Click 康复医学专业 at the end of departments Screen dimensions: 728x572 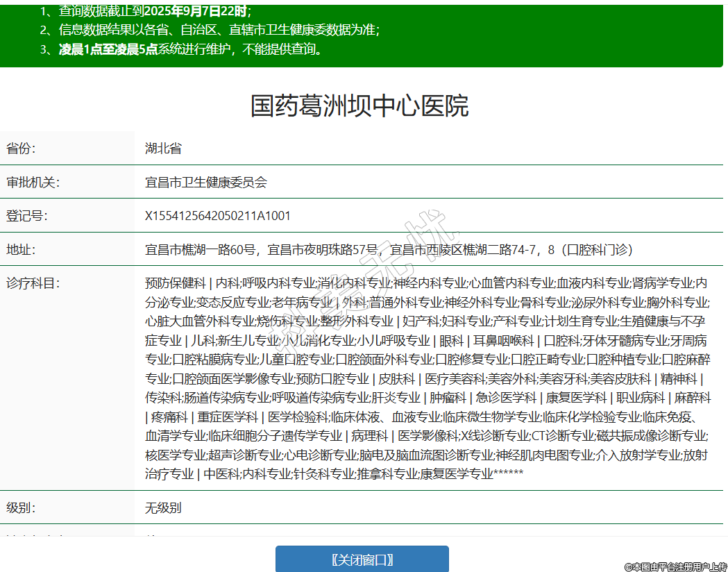point(456,474)
